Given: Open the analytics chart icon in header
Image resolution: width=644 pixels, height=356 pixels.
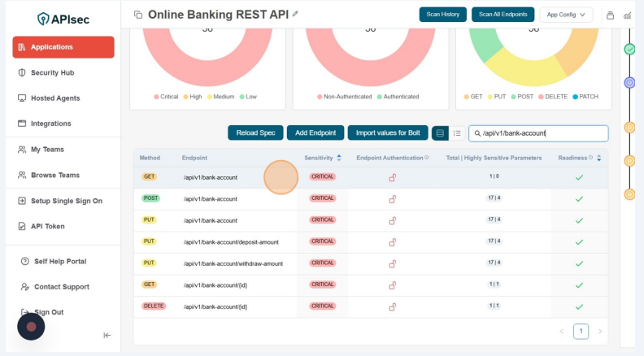Looking at the screenshot, I should point(627,15).
